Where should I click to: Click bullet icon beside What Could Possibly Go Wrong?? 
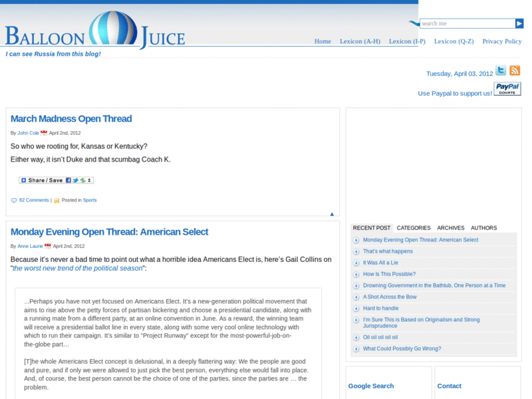pyautogui.click(x=356, y=349)
